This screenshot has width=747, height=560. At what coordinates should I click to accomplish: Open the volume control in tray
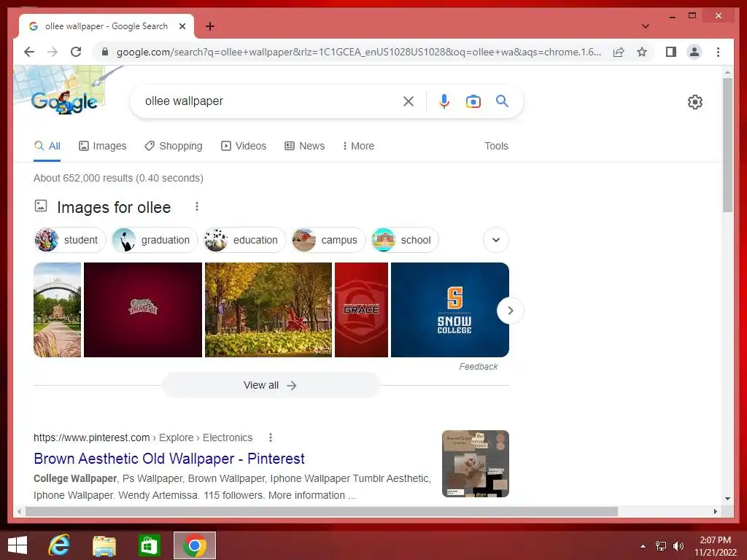pos(678,546)
